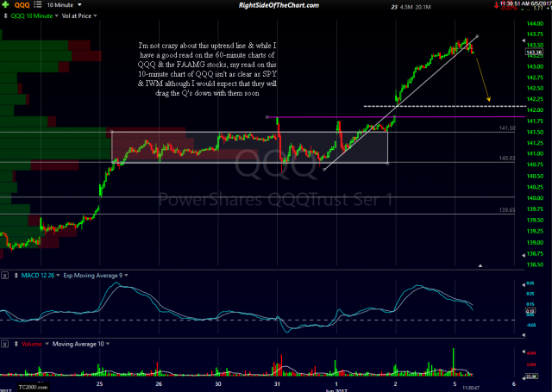Click the MACD current value label on scale
Image resolution: width=552 pixels, height=392 pixels.
[x=530, y=311]
